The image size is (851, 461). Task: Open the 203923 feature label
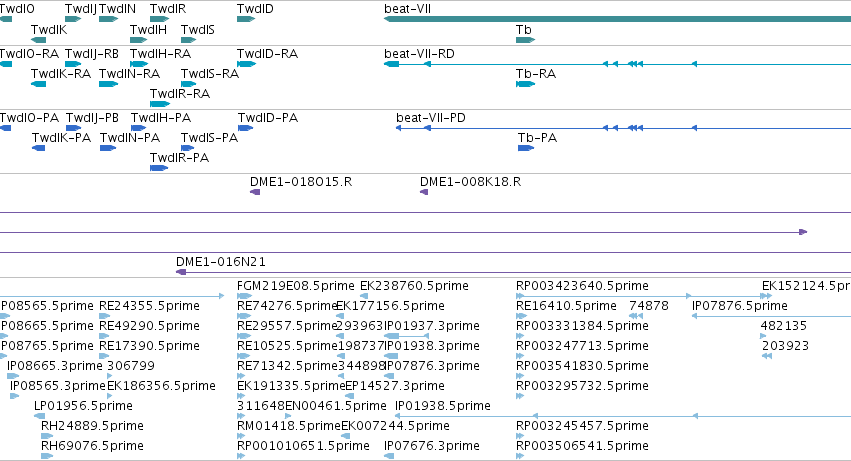pos(785,346)
